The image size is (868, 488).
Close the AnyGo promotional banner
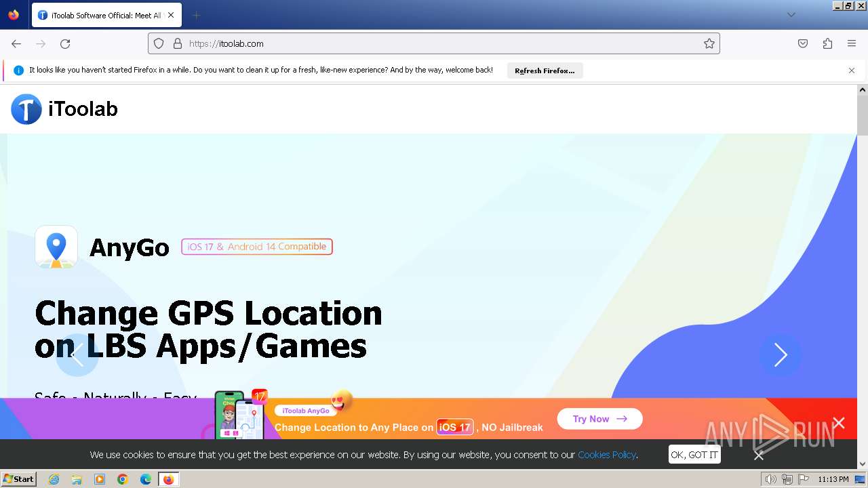(x=839, y=423)
